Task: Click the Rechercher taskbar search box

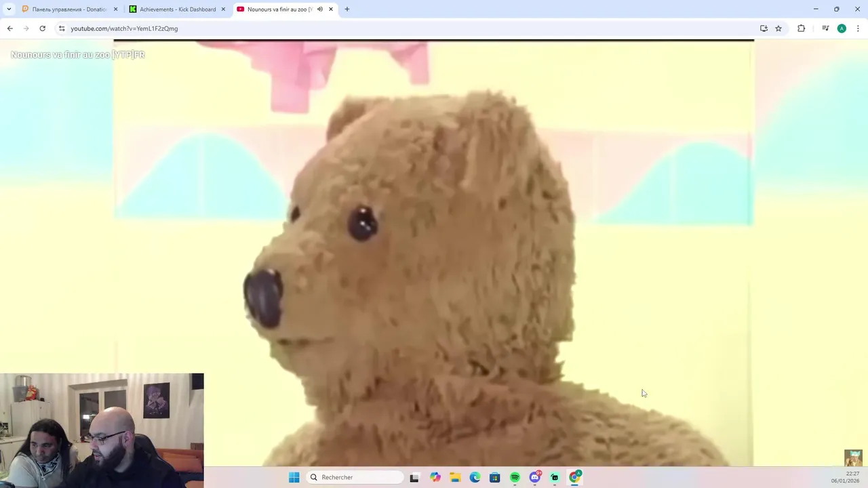Action: pos(354,477)
